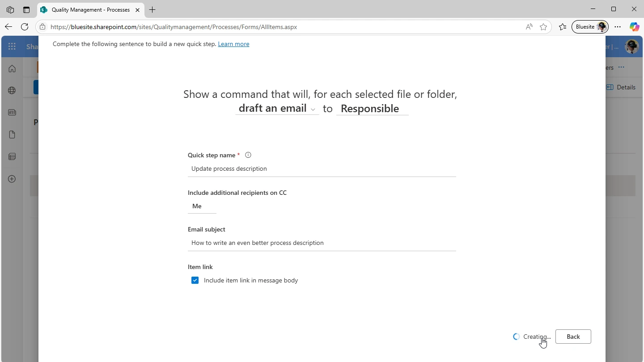644x362 pixels.
Task: Click the Back button
Action: click(x=573, y=337)
